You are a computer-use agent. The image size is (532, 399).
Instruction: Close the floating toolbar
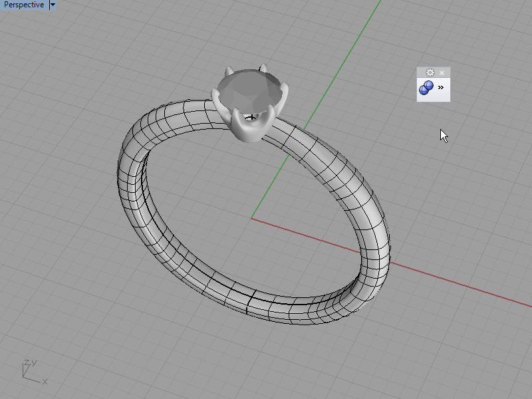point(442,72)
